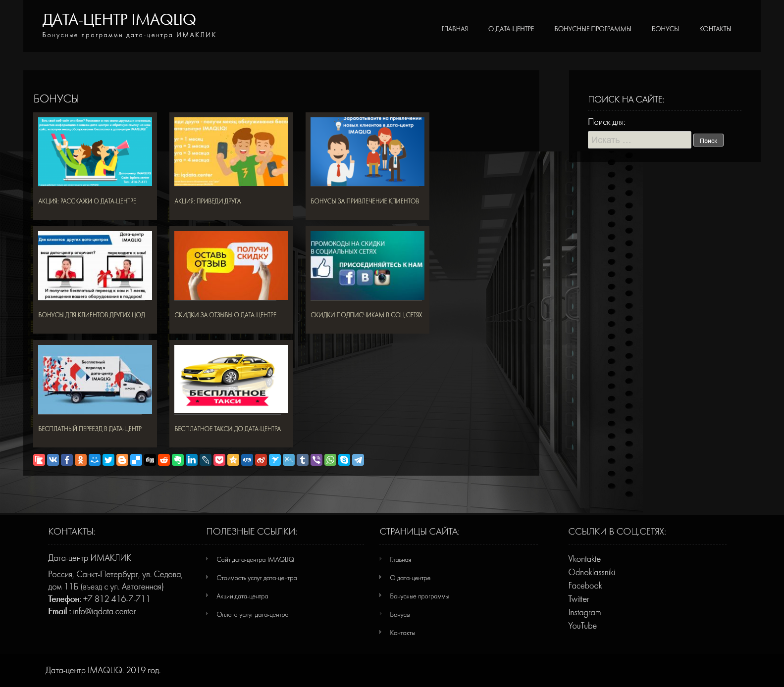The image size is (784, 687).
Task: Share page on Renren icon
Action: tap(247, 460)
